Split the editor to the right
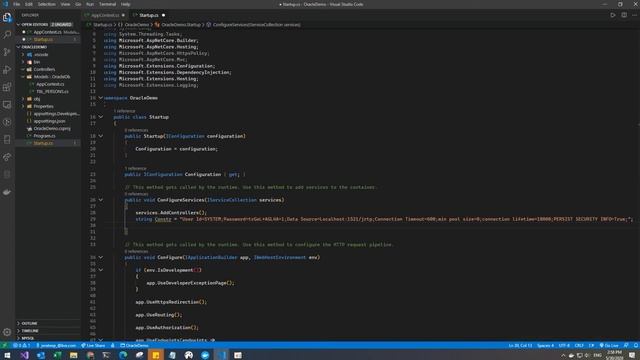Viewport: 640px width, 360px height. click(x=624, y=15)
